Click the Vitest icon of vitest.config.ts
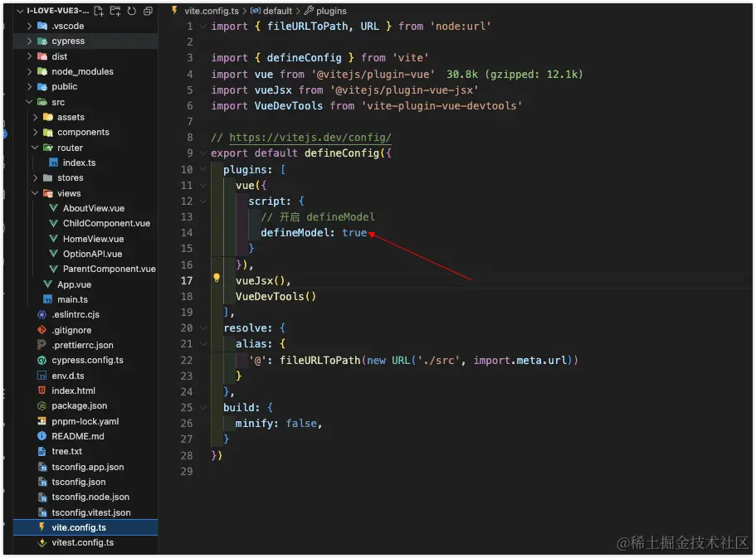Screen dimensions: 756x558 coord(42,542)
